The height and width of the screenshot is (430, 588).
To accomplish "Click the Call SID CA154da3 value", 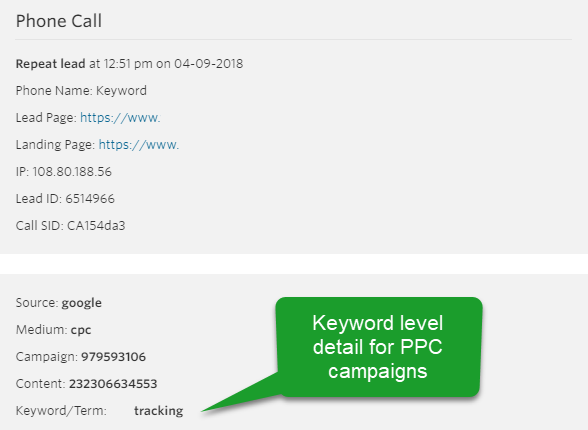I will point(96,226).
